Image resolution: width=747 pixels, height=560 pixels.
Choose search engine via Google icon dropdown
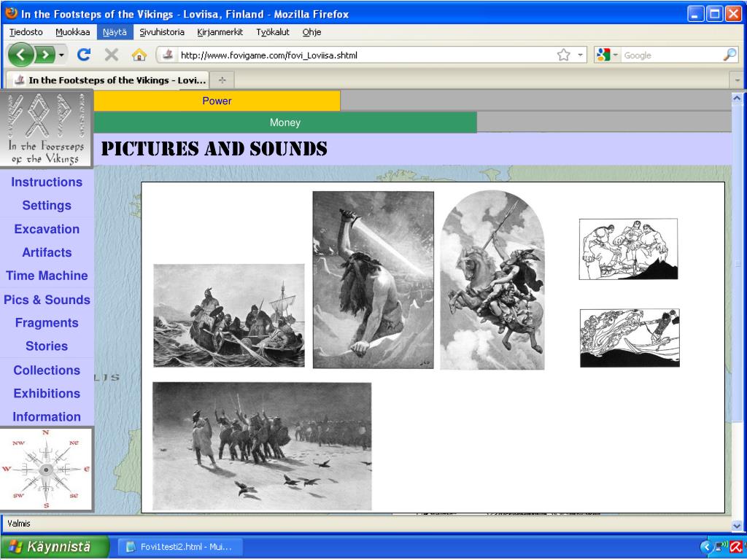pyautogui.click(x=607, y=55)
